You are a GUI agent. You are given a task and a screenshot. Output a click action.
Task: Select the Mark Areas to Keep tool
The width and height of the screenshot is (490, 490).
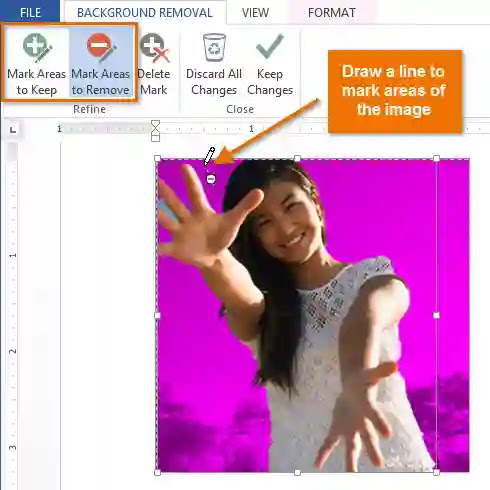tap(36, 63)
